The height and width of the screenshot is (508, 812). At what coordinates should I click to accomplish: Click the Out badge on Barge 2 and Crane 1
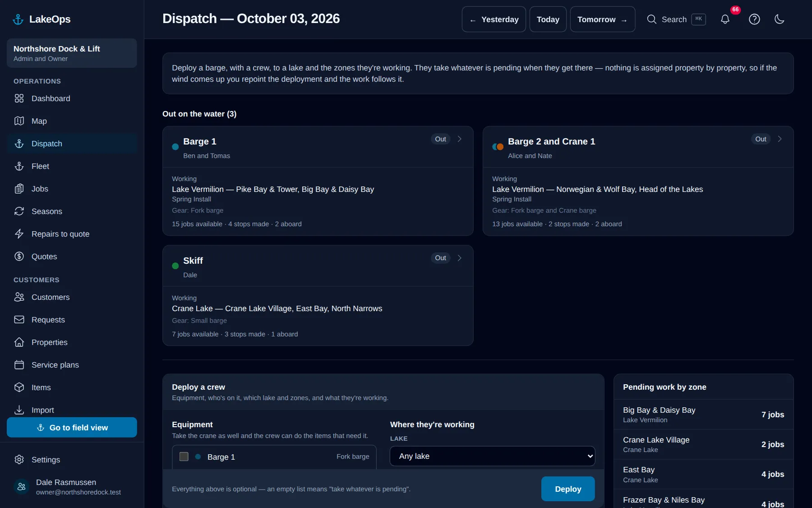761,139
